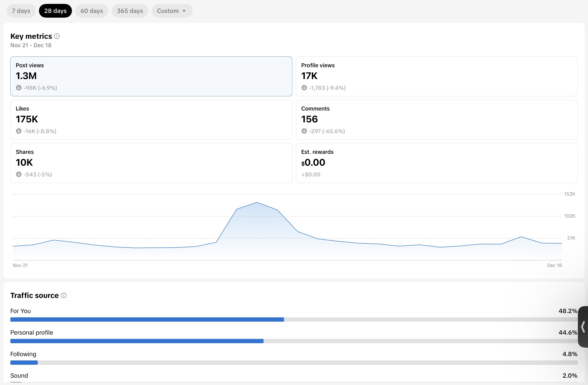Click the Likes decrease arrow icon
588x385 pixels.
(19, 131)
